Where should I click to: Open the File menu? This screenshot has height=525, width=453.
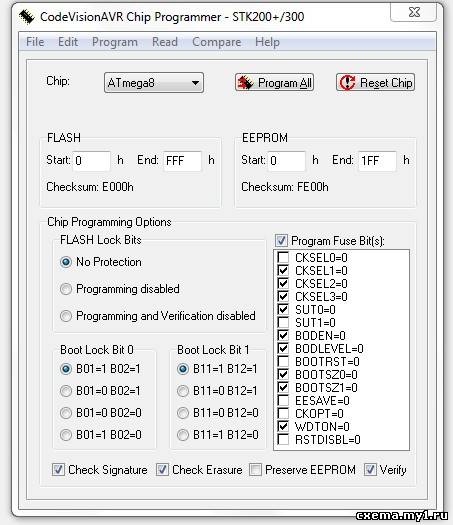35,42
